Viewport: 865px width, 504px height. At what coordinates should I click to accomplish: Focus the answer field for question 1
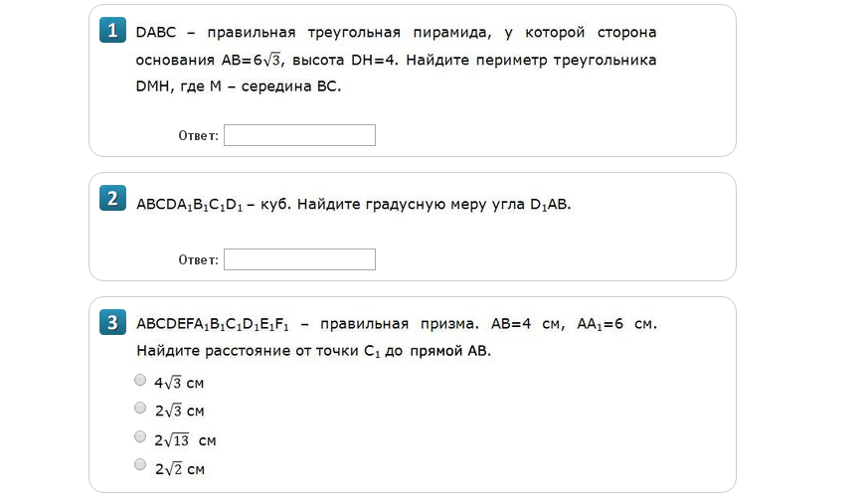point(299,135)
